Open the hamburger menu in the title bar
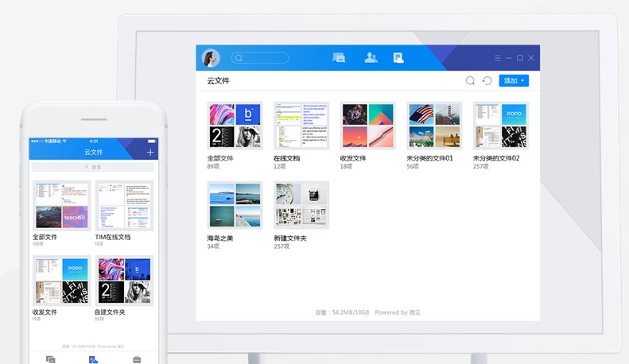 [x=498, y=58]
